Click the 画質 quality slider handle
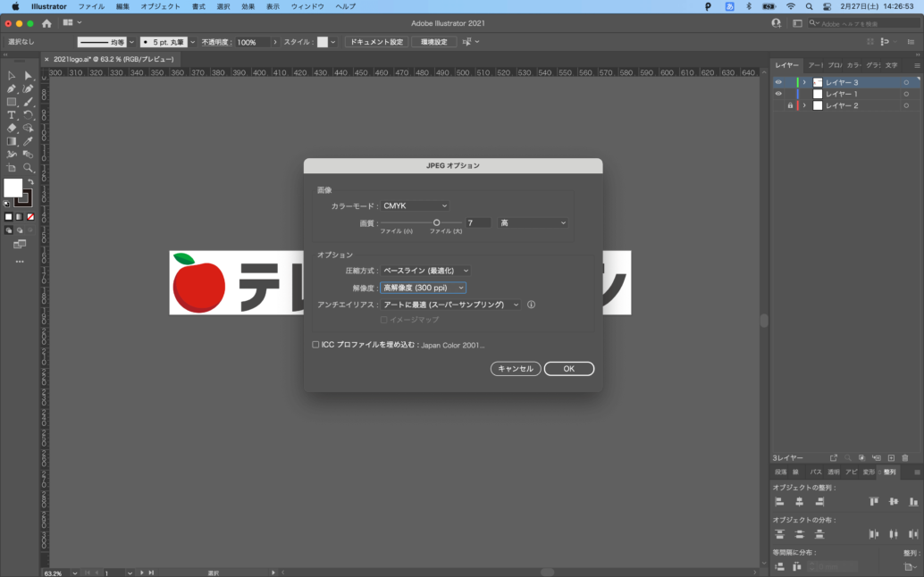This screenshot has height=577, width=924. [x=437, y=222]
